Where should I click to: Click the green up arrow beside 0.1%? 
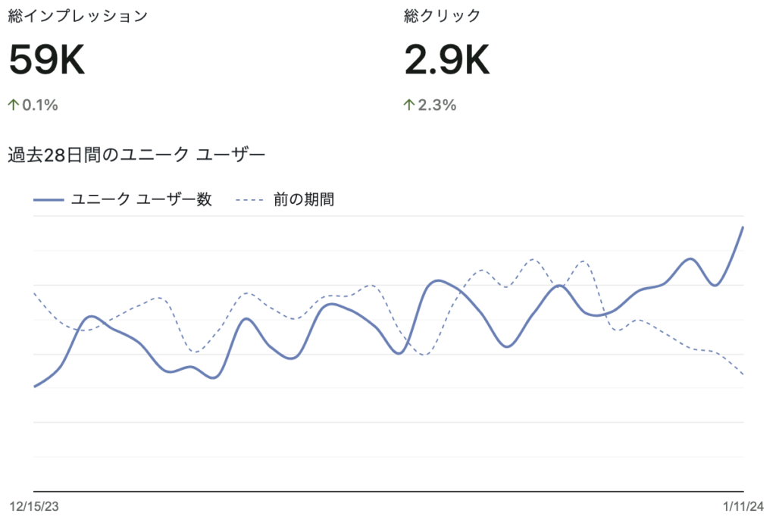(14, 105)
